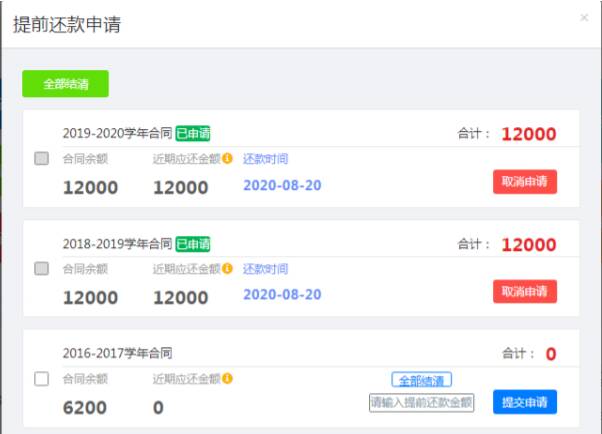The image size is (602, 434).
Task: Click 还款时间 link in 2018-2019 contract
Action: coord(265,269)
